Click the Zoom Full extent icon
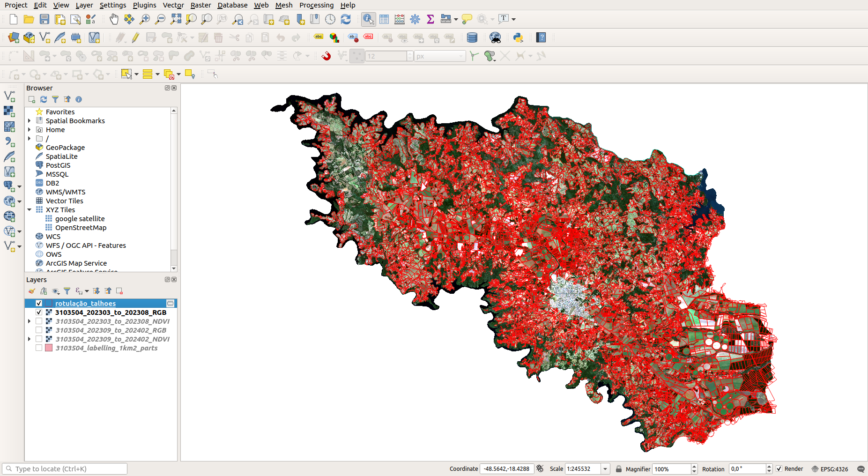This screenshot has width=868, height=476. tap(176, 19)
